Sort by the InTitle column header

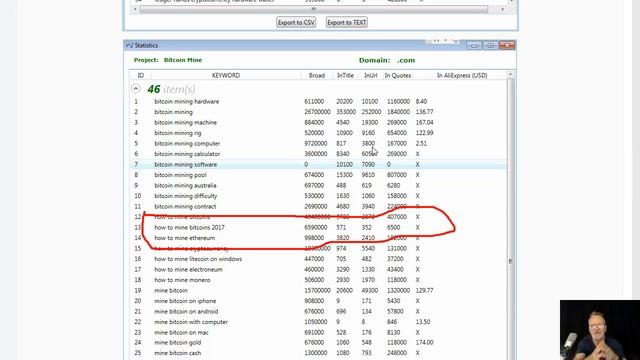pos(345,76)
